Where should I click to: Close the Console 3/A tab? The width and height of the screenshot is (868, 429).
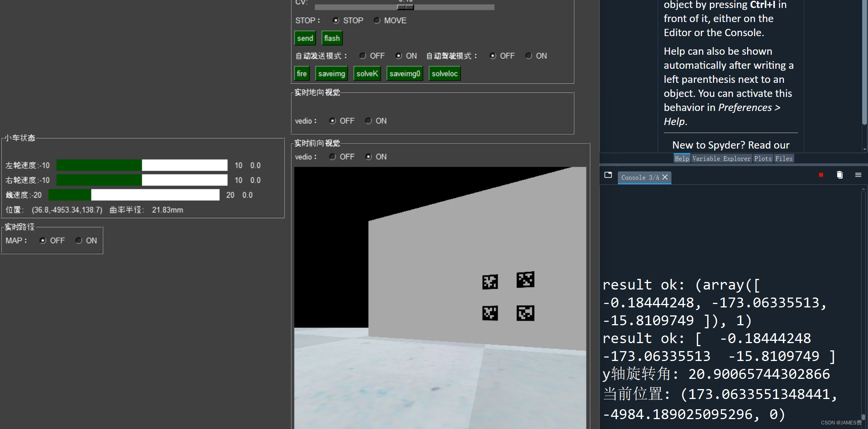665,177
